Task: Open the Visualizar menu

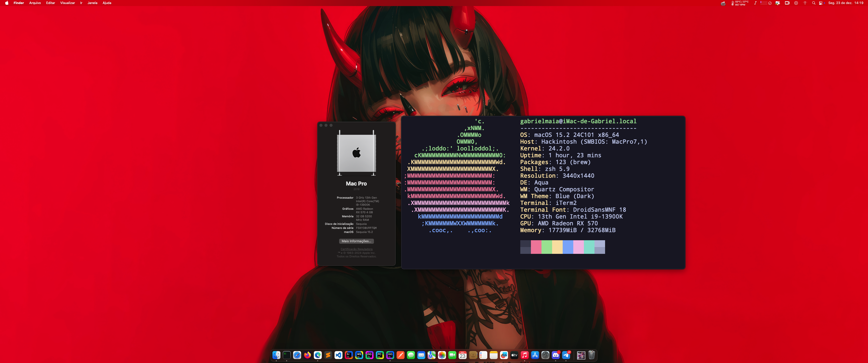Action: pyautogui.click(x=67, y=3)
